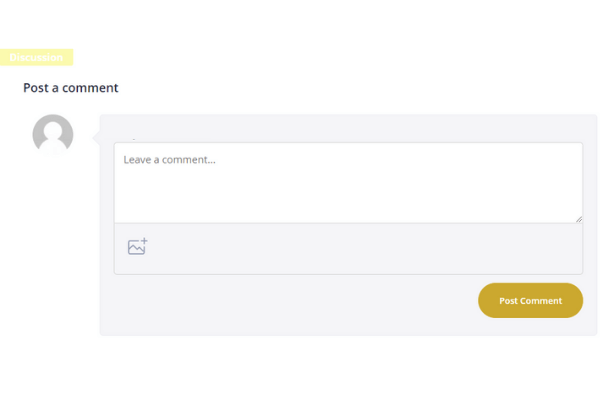Click inside the Leave a comment field
Viewport: 600px width, 400px height.
coord(348,183)
